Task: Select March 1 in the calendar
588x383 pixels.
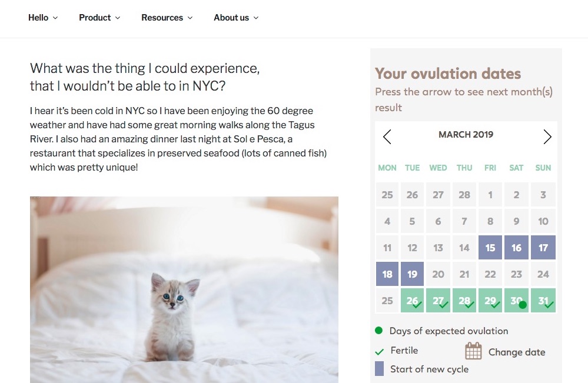Action: click(x=490, y=195)
